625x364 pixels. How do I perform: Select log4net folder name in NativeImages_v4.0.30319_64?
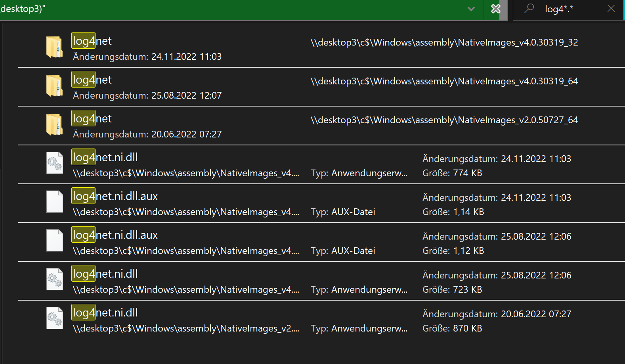click(92, 80)
